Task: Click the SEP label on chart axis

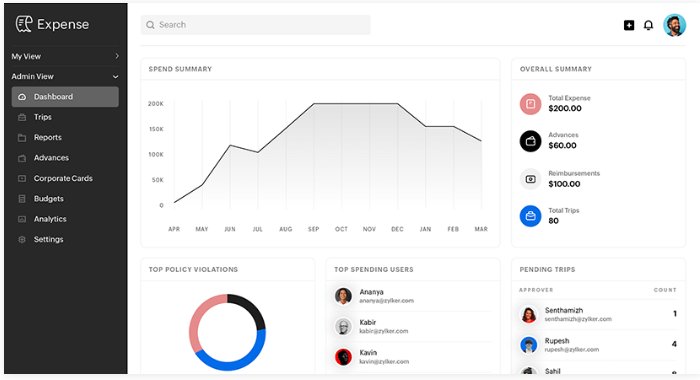Action: (314, 229)
